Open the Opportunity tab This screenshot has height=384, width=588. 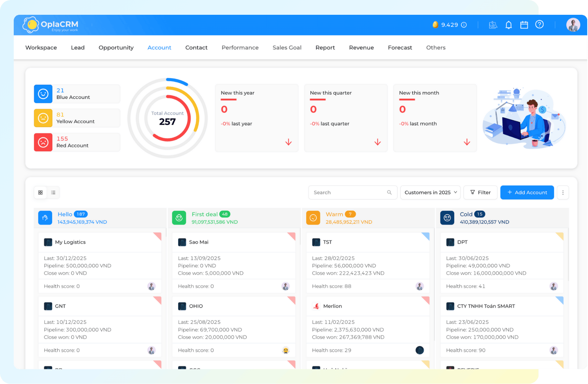click(116, 48)
